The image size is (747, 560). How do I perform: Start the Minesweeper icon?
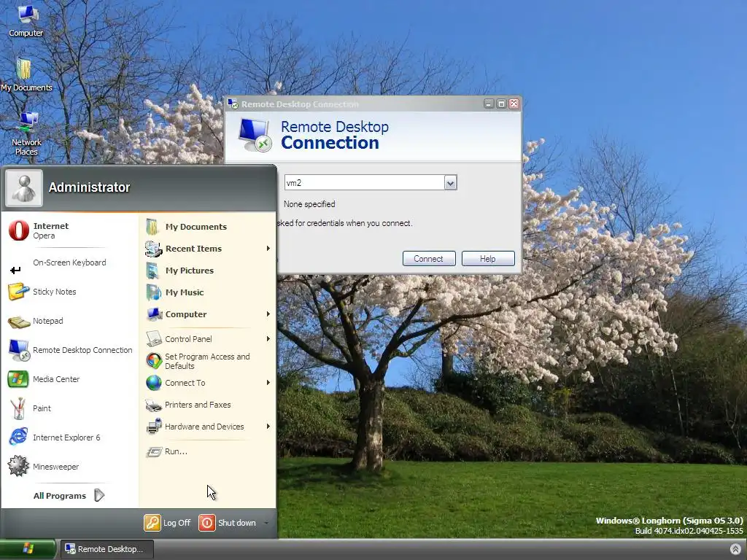[x=18, y=466]
